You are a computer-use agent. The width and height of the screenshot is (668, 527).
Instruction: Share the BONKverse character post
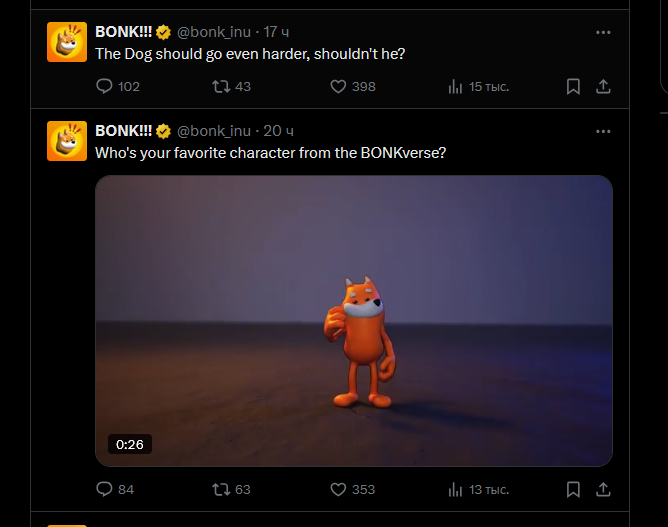pos(603,489)
